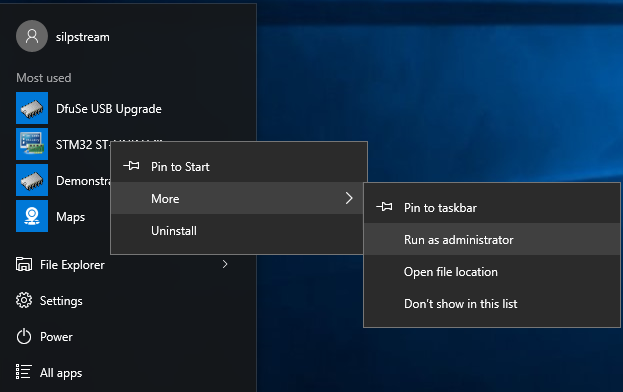Screen dimensions: 623x392
Task: Open the Power options label
Action: point(56,337)
